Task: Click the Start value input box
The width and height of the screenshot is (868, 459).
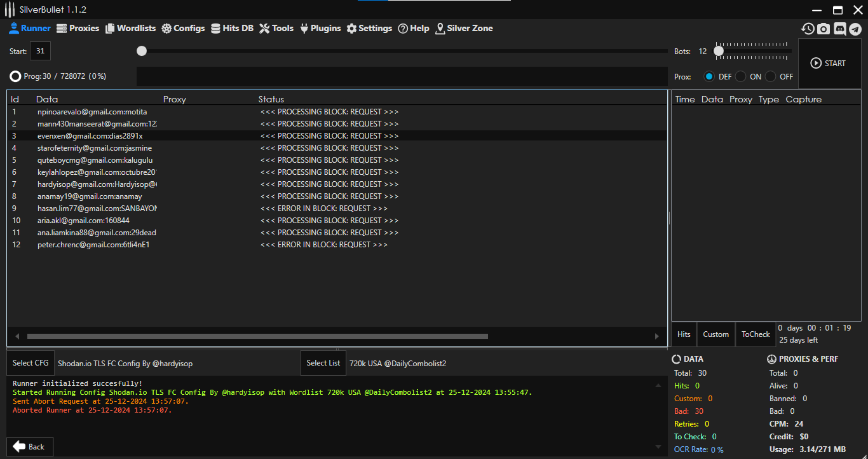Action: click(40, 51)
